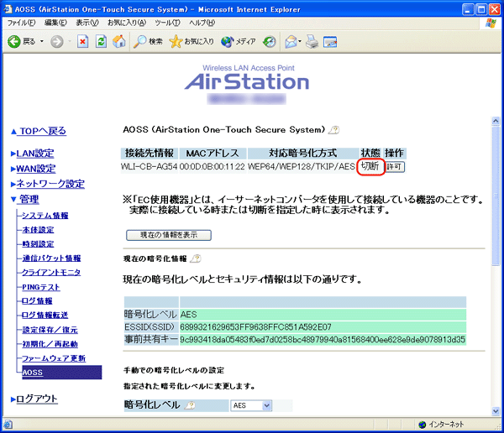
Task: Click MAC address 00:0D:0B:00:11:22 cell
Action: pos(213,167)
